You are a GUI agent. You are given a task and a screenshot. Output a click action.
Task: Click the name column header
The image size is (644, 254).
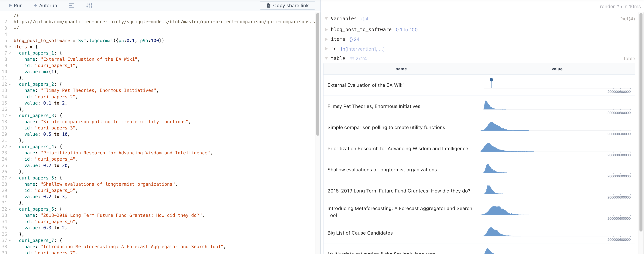click(x=401, y=69)
